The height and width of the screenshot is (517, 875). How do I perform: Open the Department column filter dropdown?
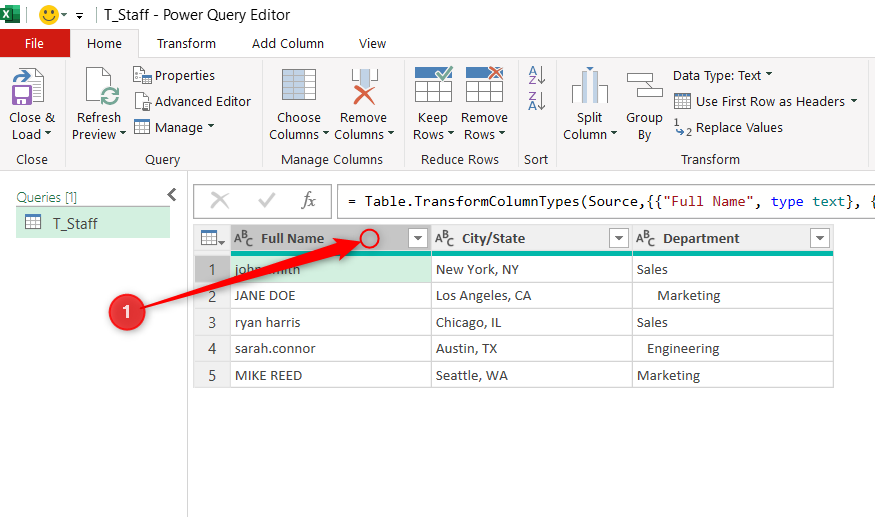point(819,238)
